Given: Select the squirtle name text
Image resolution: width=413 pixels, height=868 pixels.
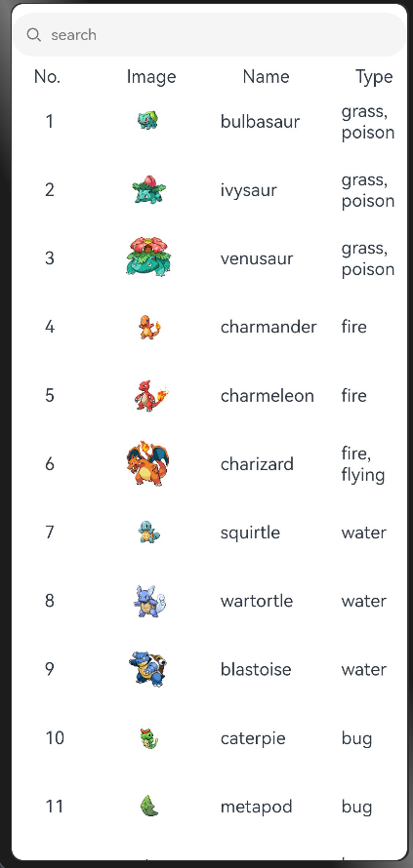Looking at the screenshot, I should point(250,533).
